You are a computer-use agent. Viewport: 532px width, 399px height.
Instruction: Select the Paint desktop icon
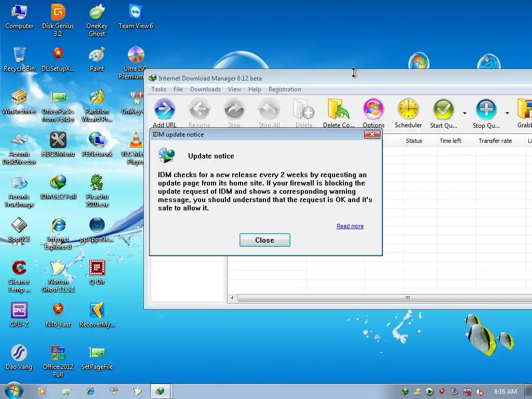97,59
